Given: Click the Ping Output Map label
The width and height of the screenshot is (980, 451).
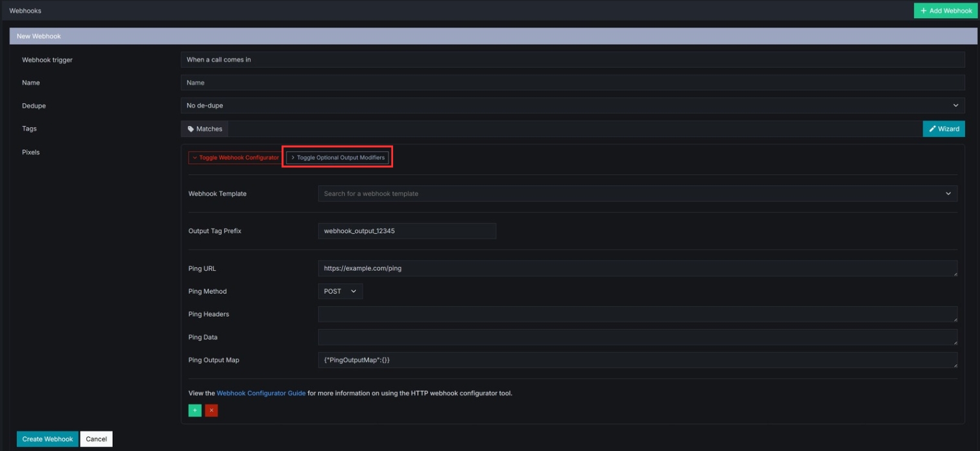Looking at the screenshot, I should coord(214,360).
